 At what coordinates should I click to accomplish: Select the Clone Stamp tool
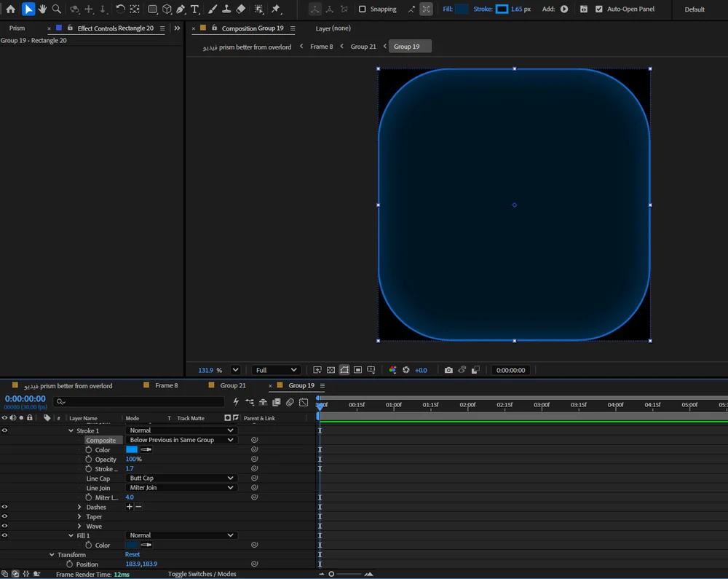click(x=226, y=9)
